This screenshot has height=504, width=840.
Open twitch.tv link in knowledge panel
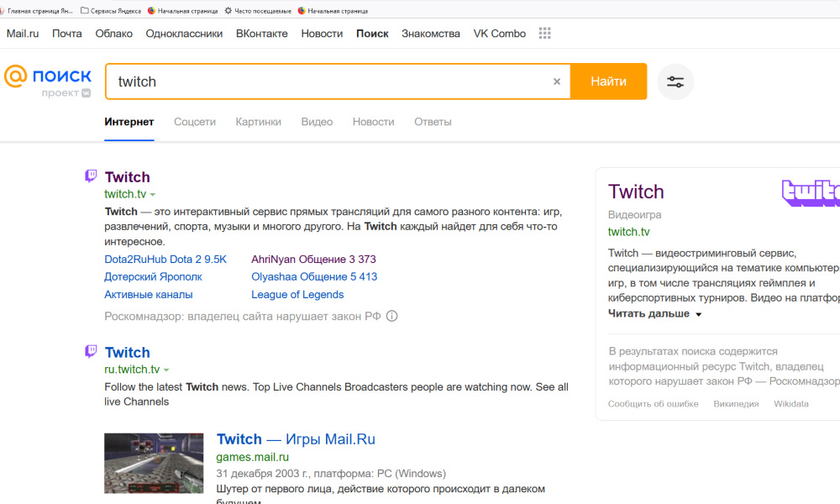click(x=628, y=232)
